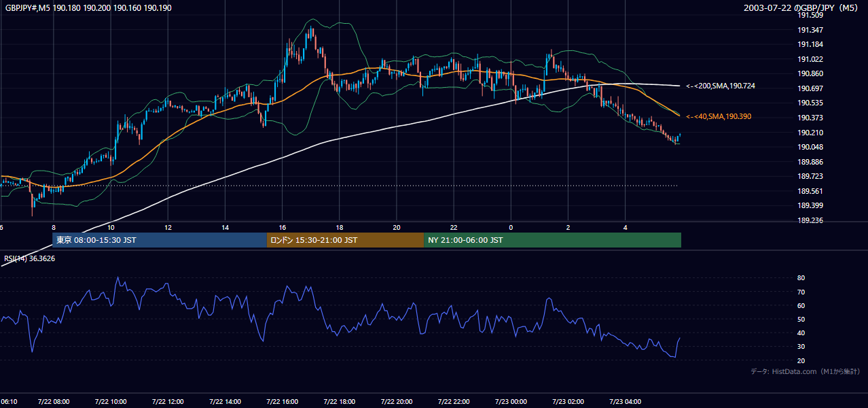868x408 pixels.
Task: Click price axis label 189.723
Action: click(811, 176)
